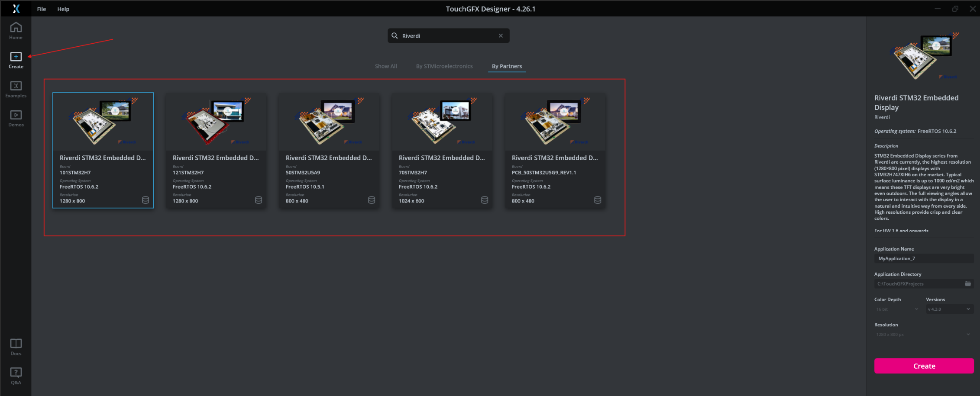Click the preview image in details panel

pyautogui.click(x=924, y=55)
